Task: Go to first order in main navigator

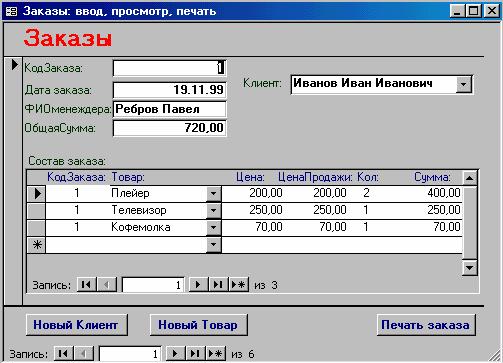Action: [x=63, y=354]
